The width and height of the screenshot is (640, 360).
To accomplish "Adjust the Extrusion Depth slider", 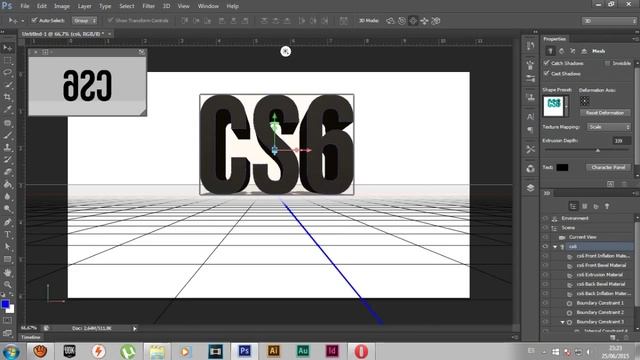I will click(598, 150).
